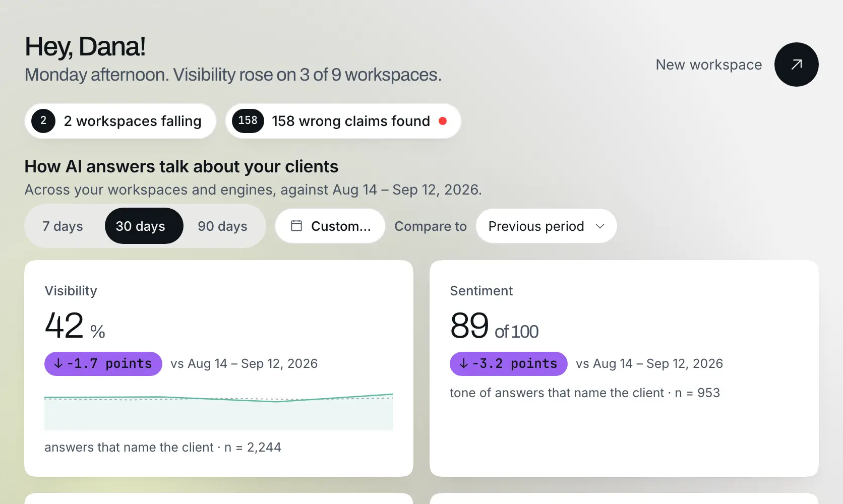Image resolution: width=843 pixels, height=504 pixels.
Task: Click the arrow icon for New workspace
Action: tap(796, 65)
